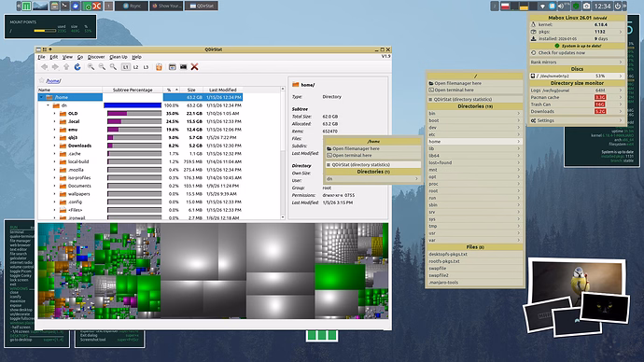Viewport: 644px width, 362px height.
Task: Click the blue clipboard tray icon
Action: click(552, 7)
